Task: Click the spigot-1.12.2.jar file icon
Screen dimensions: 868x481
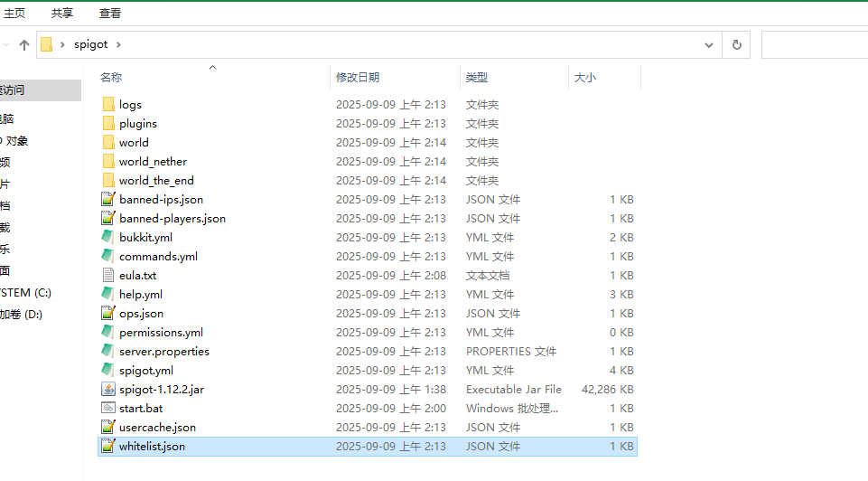Action: click(108, 390)
